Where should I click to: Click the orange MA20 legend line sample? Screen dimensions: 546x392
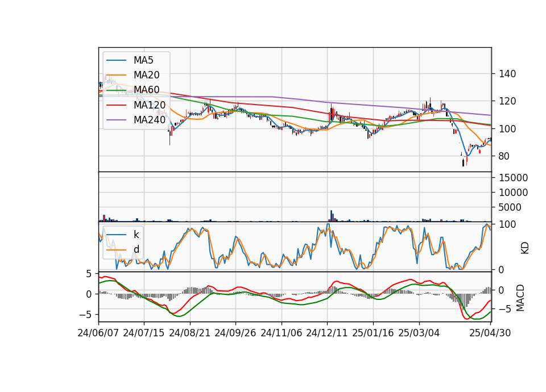click(x=116, y=75)
